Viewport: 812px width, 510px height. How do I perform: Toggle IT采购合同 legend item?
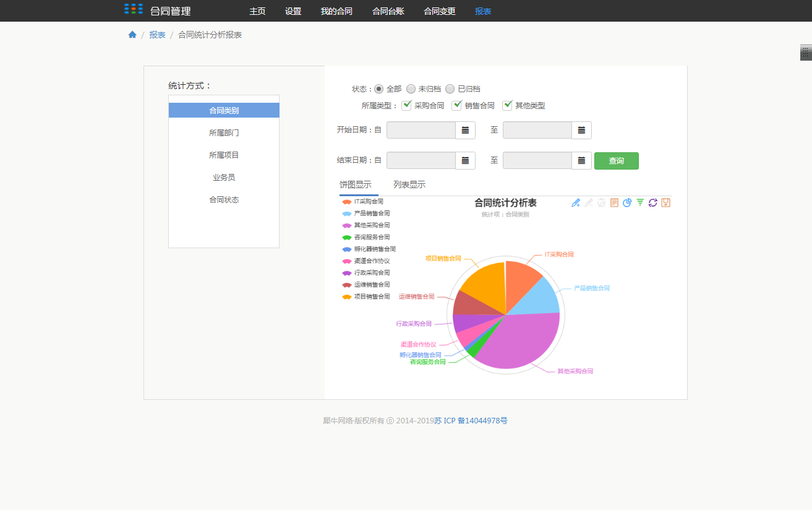tap(363, 202)
